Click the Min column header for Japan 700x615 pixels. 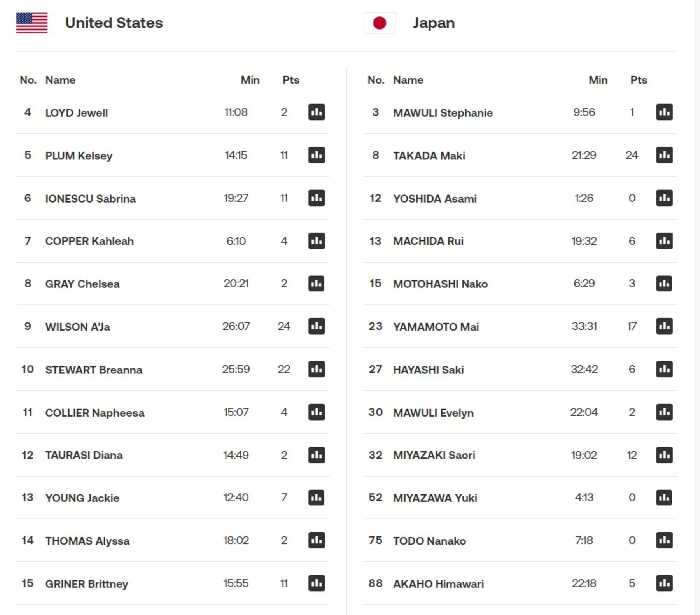click(598, 80)
